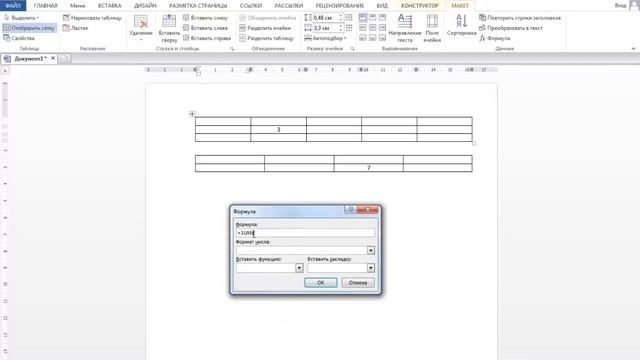This screenshot has height=360, width=640.
Task: Select the align bottom-right cell icon
Action: pos(382,38)
